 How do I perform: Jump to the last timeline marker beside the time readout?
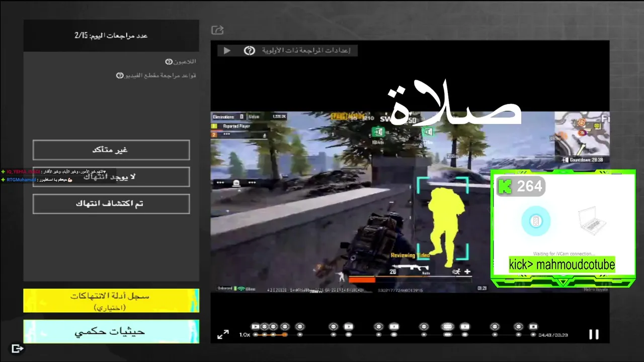533,327
